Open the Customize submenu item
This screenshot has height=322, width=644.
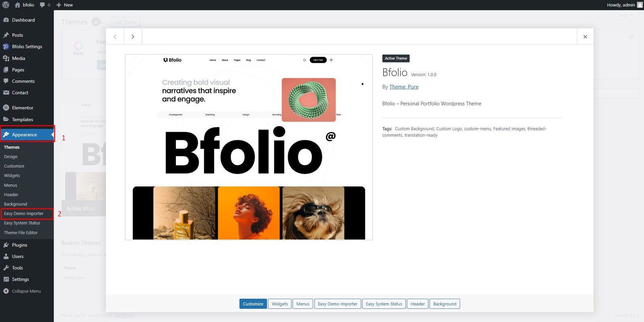click(14, 166)
